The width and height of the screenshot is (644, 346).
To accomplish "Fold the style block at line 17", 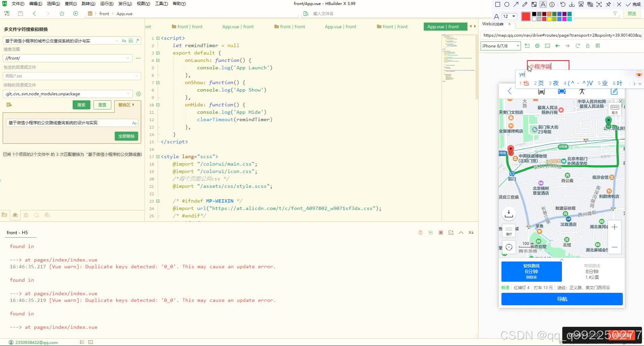I will [158, 157].
